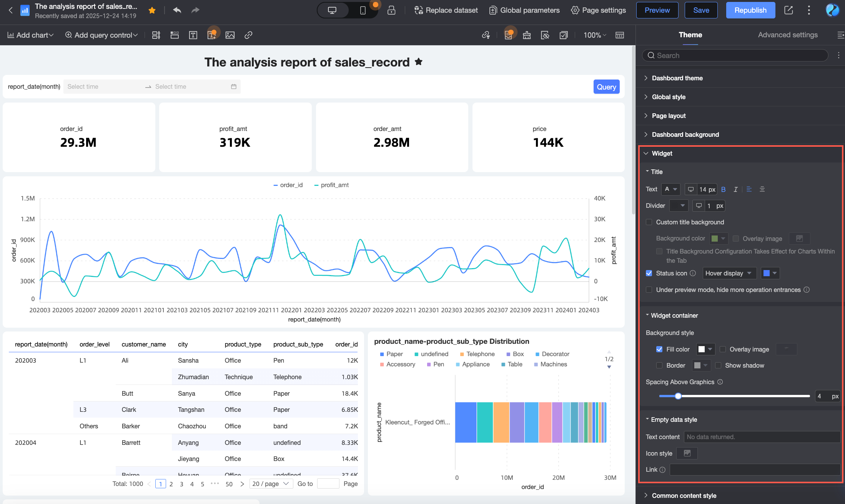
Task: Click the blue Query button
Action: click(606, 87)
